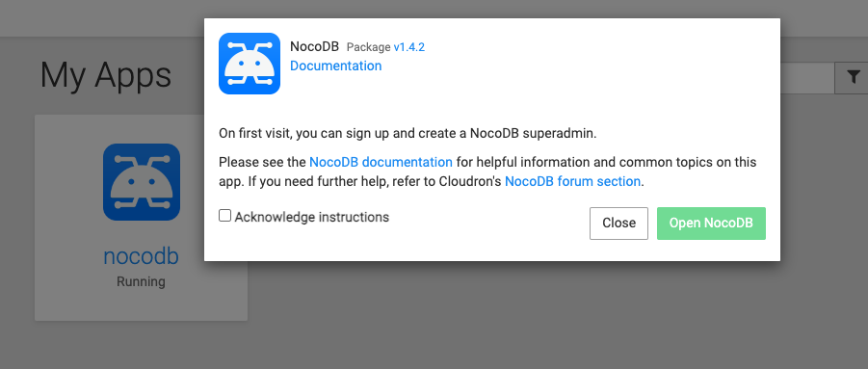Click the superadmin sign-up instruction text
868x369 pixels.
408,133
